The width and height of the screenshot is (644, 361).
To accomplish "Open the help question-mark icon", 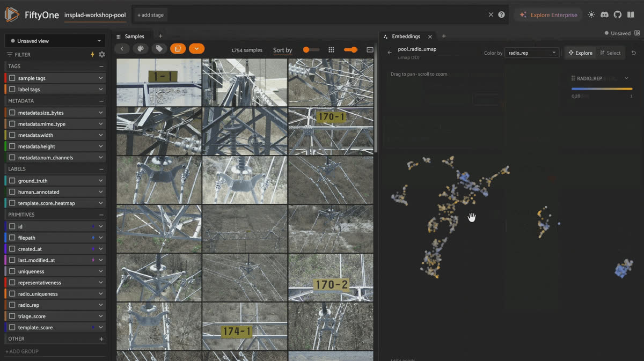I will [502, 15].
